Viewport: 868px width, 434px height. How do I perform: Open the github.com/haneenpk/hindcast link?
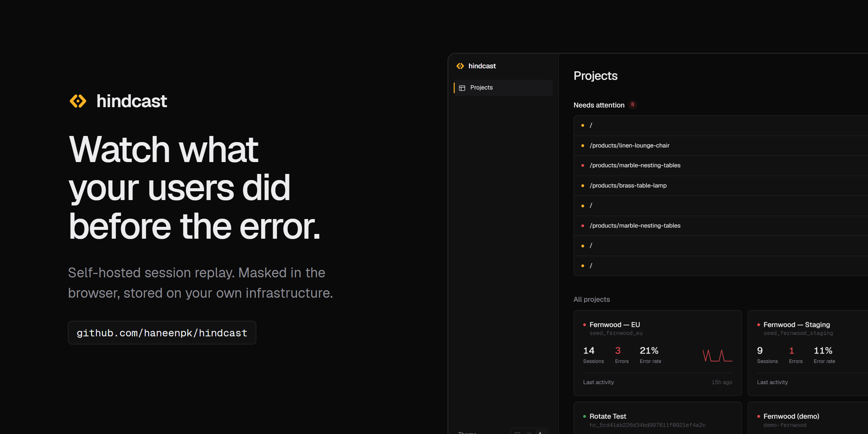[x=162, y=333]
